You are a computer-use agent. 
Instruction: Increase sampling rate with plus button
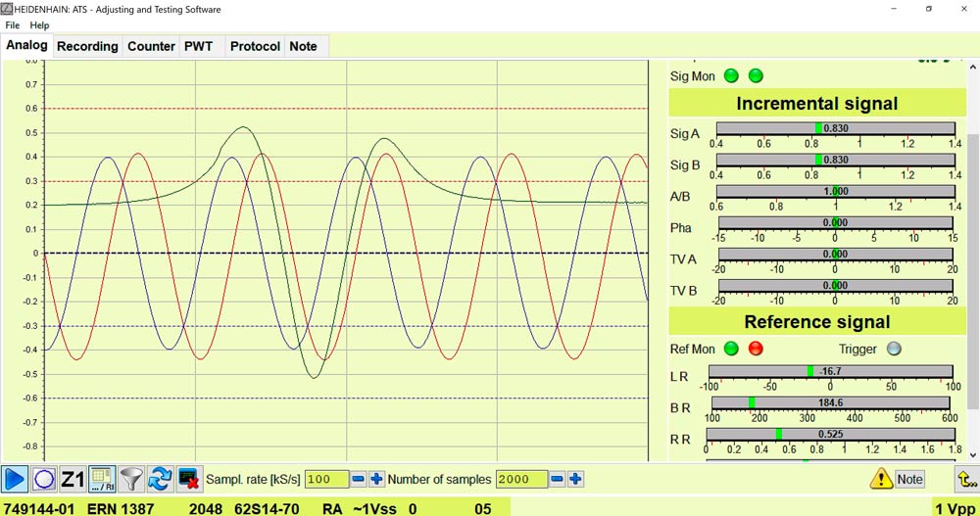click(376, 479)
